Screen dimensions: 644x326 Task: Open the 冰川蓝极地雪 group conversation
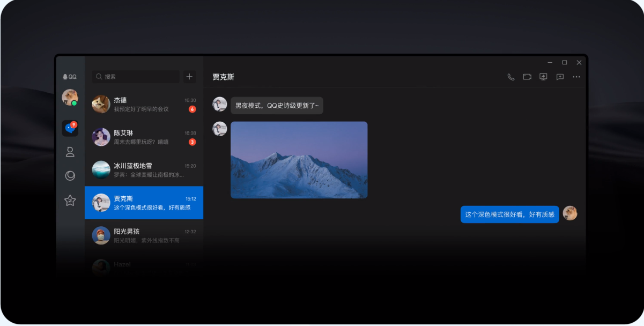click(144, 170)
